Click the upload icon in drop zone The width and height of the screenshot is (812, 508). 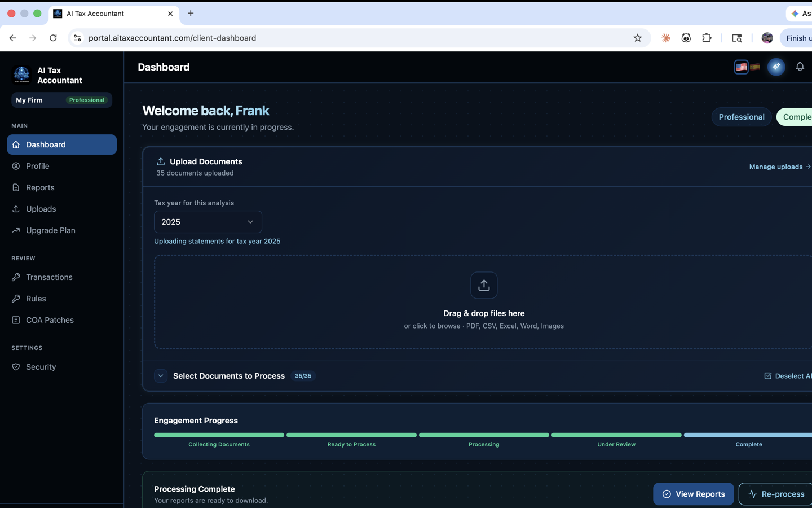(484, 286)
